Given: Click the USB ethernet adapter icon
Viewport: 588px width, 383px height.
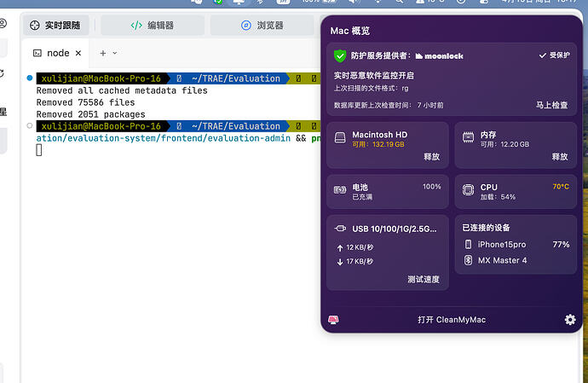Looking at the screenshot, I should (x=340, y=229).
